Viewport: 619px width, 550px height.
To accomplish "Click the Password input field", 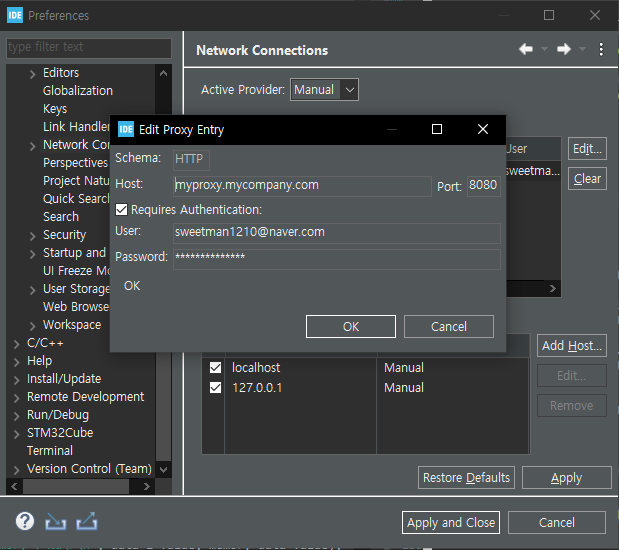I will (x=337, y=259).
